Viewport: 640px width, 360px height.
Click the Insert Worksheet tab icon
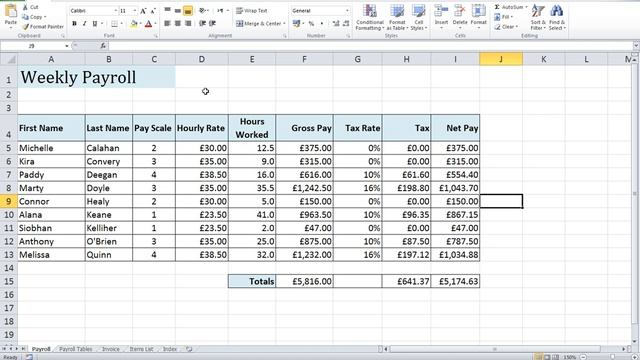pos(189,349)
